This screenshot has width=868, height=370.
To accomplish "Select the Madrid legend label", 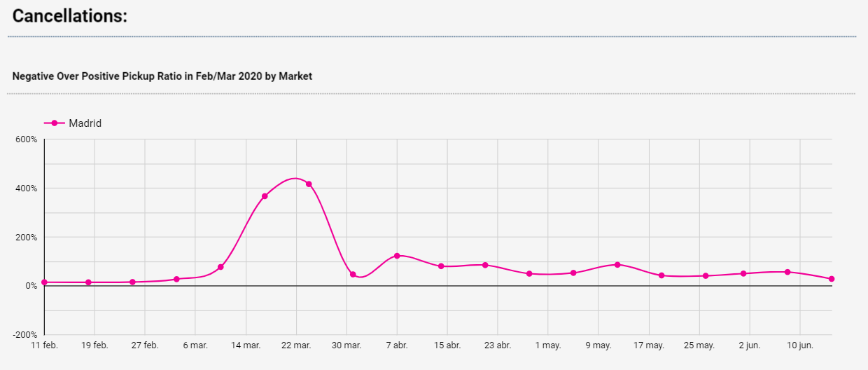I will tap(85, 123).
